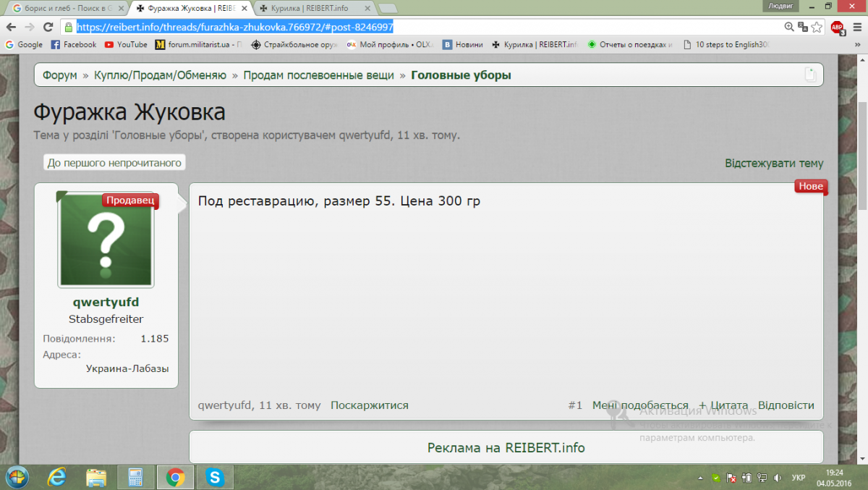Open the Facebook bookmark
Image resolution: width=868 pixels, height=490 pixels.
pyautogui.click(x=74, y=44)
